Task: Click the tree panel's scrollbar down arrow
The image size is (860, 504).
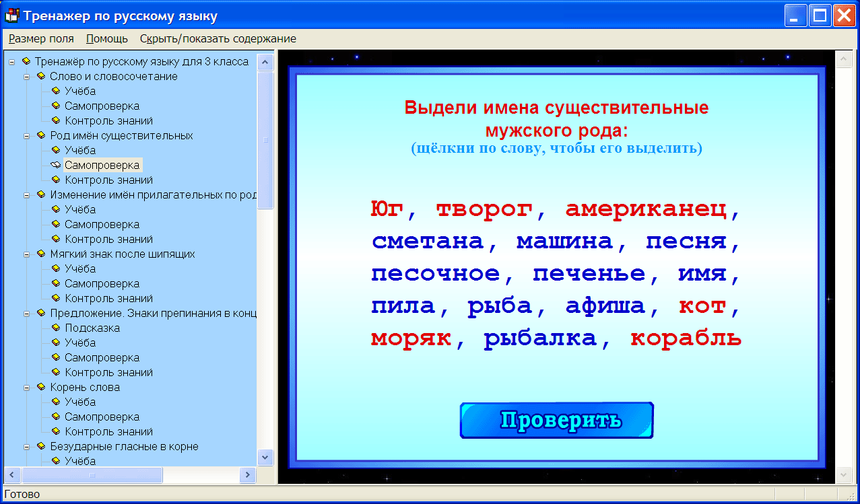Action: [x=265, y=458]
